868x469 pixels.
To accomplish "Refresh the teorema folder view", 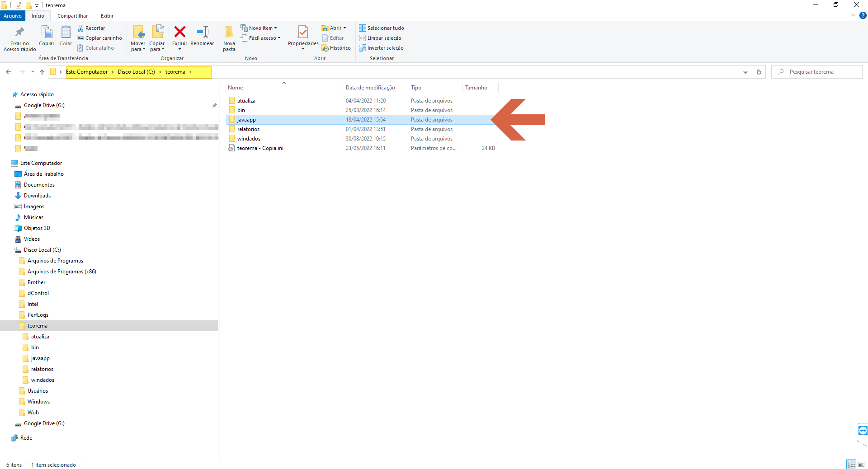I will click(x=759, y=72).
